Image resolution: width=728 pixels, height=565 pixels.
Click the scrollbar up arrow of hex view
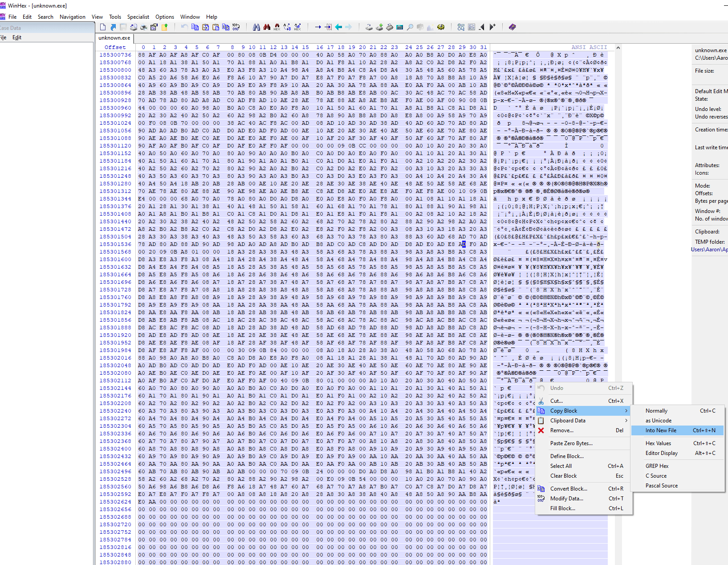618,48
